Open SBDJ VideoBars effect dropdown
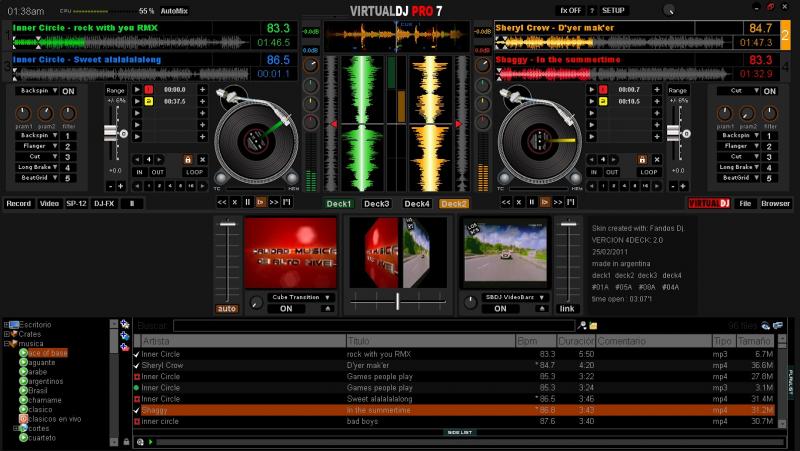 coord(515,297)
